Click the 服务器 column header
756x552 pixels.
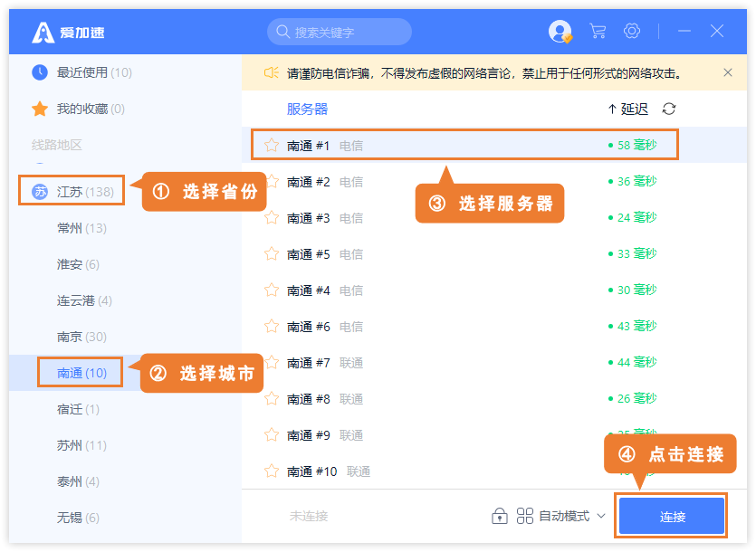[x=307, y=109]
